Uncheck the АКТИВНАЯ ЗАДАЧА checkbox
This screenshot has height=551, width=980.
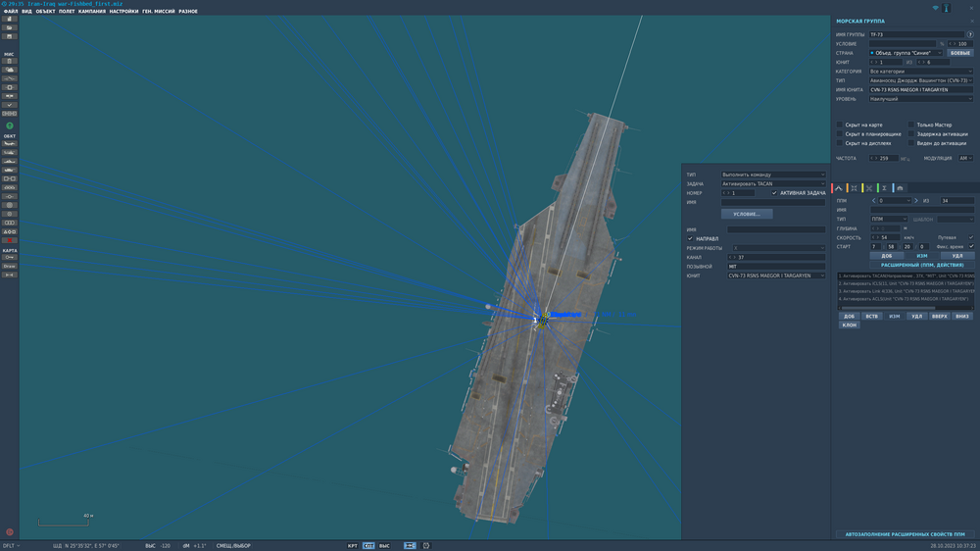pyautogui.click(x=774, y=193)
